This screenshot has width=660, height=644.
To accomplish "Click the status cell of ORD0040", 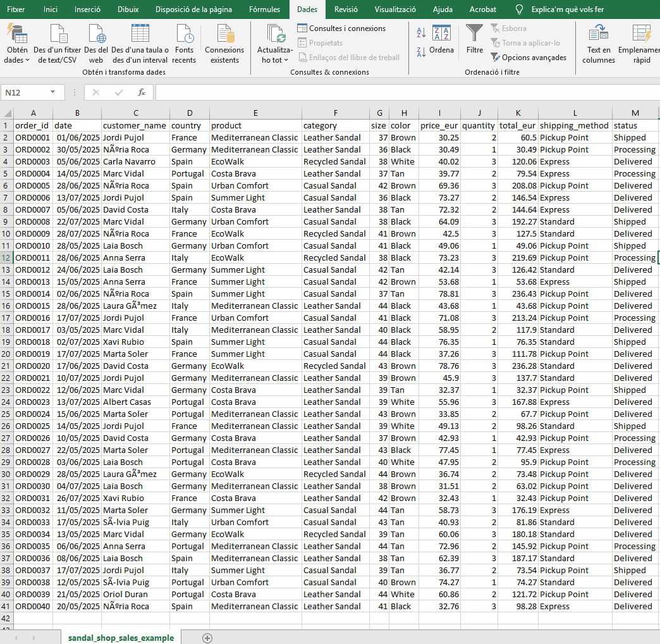I will point(635,607).
